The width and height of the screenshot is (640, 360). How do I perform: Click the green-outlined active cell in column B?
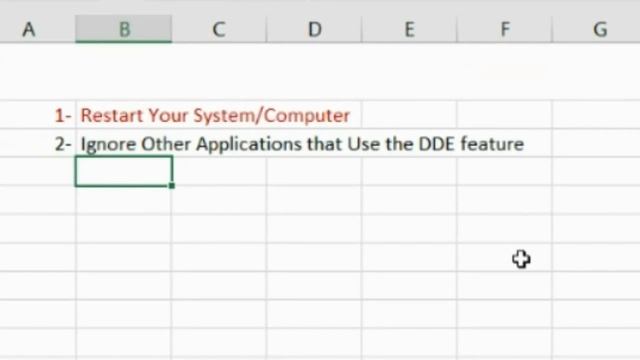click(x=124, y=171)
